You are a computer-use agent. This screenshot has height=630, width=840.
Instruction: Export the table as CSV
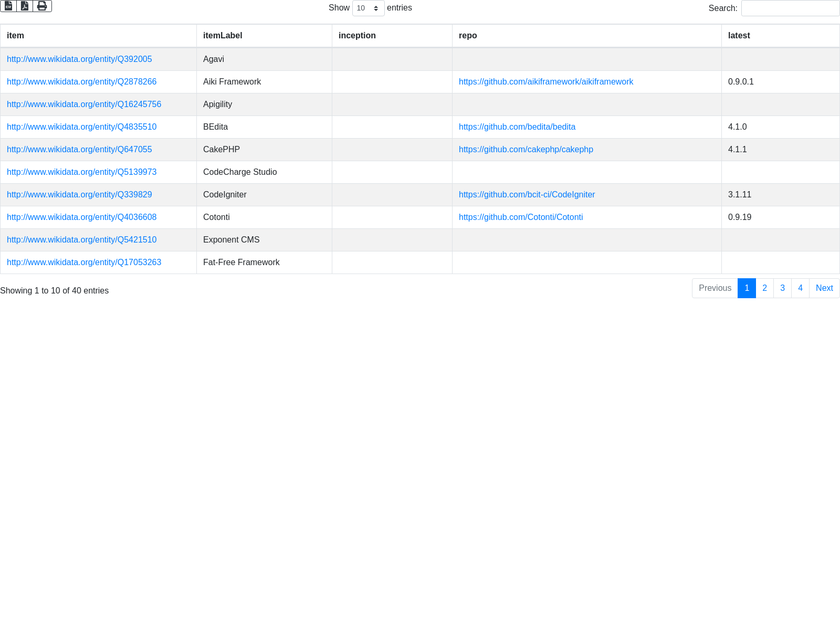8,6
